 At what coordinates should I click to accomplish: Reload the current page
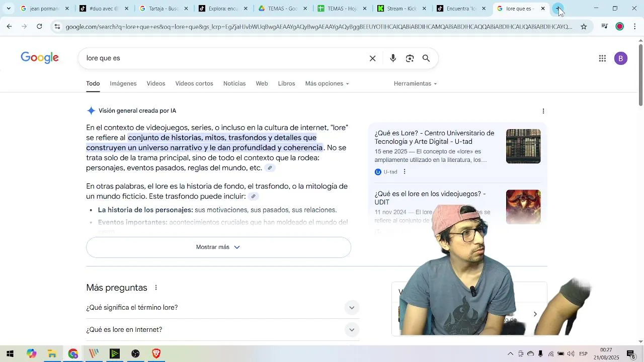[x=39, y=26]
